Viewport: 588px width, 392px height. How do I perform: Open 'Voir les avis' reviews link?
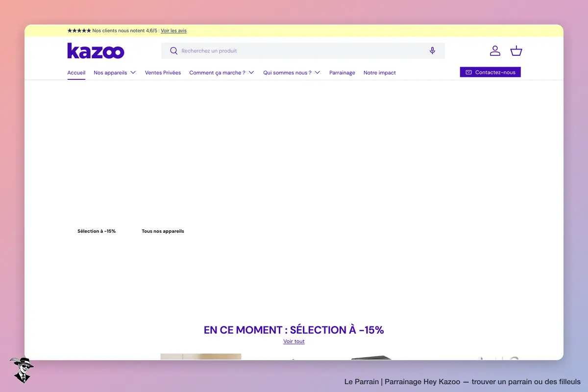click(173, 30)
